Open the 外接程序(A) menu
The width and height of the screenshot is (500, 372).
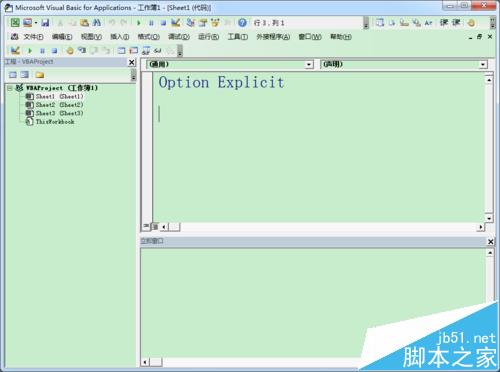[x=273, y=37]
